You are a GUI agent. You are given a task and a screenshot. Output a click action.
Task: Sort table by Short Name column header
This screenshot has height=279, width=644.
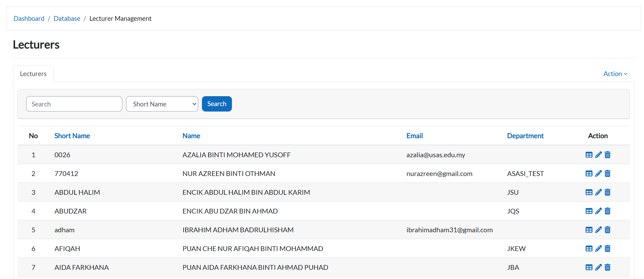(72, 136)
